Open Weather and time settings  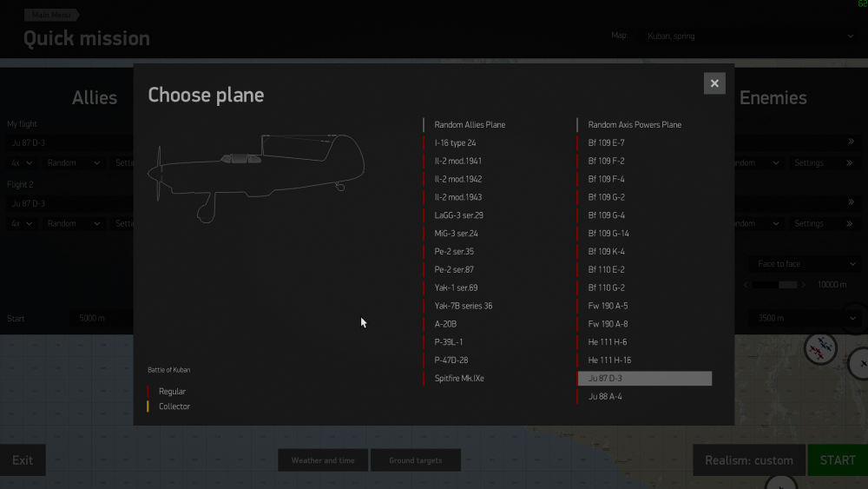323,460
